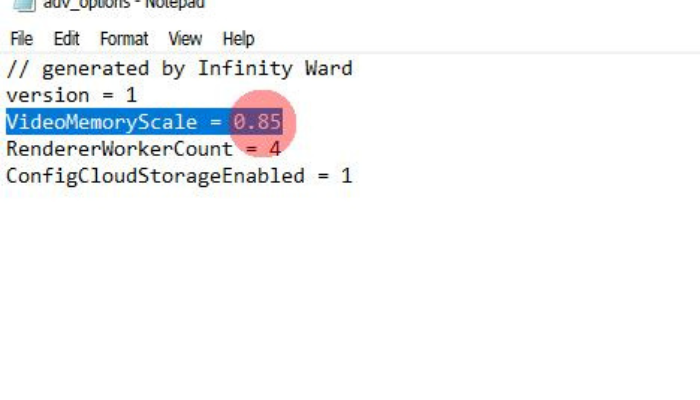Click on the word "Ward"
Viewport: 700px width, 400px height.
329,68
